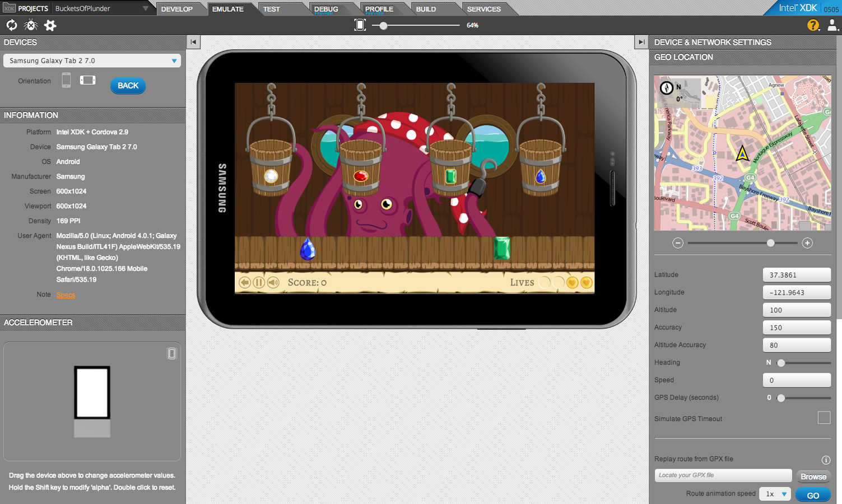Viewport: 842px width, 504px height.
Task: Click the ACCELEROMETER panel header
Action: 92,323
